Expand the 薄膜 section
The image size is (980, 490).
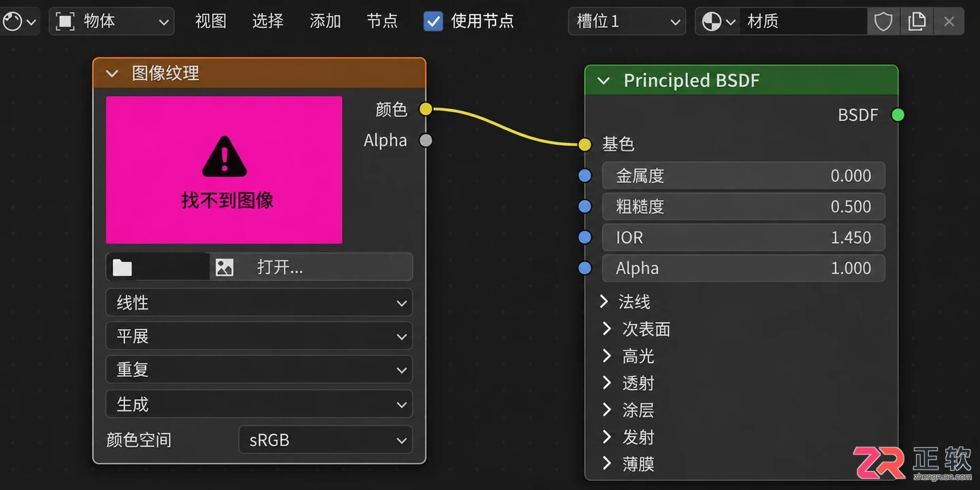click(x=606, y=463)
